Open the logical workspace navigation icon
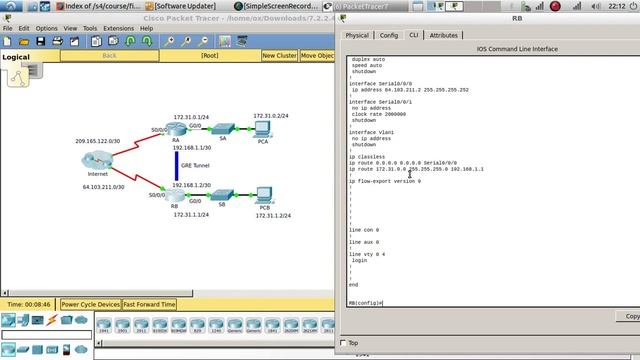The width and height of the screenshot is (640, 360). 18,78
